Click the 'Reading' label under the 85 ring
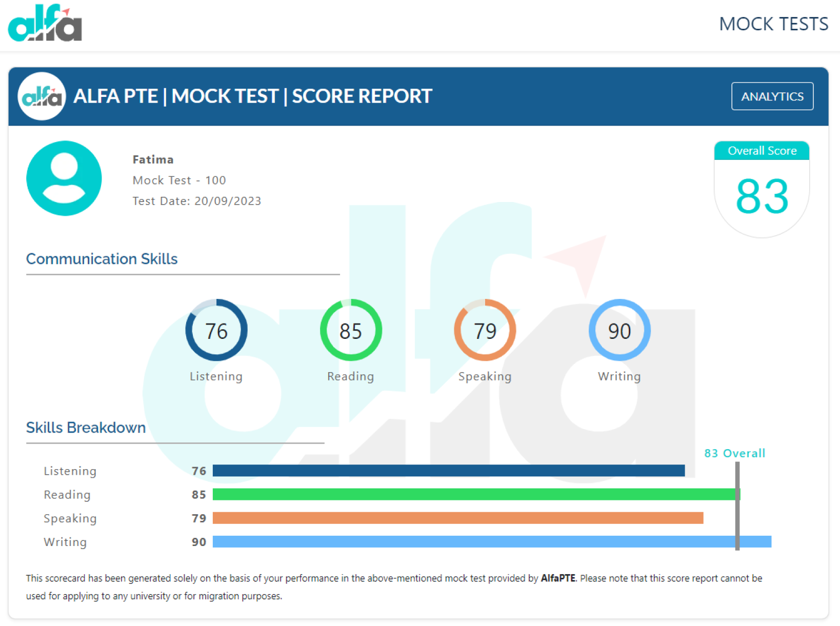This screenshot has height=626, width=840. (351, 376)
